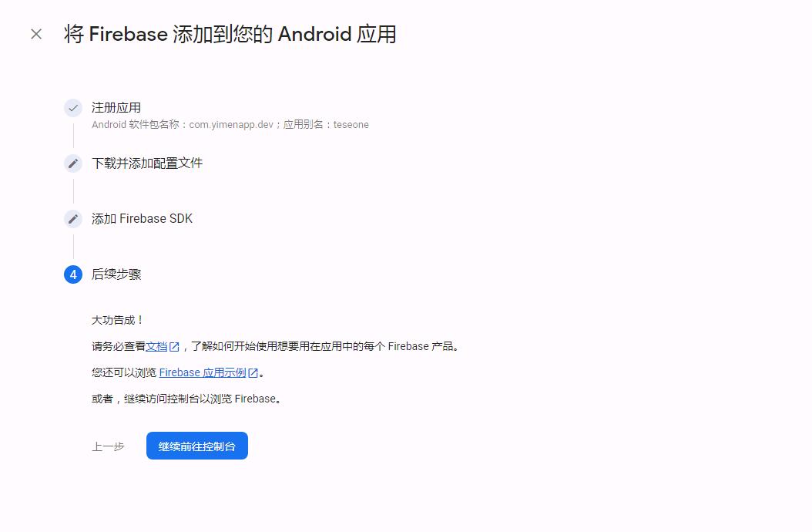Click the pencil icon beside 下载并添加配置文件
The height and width of the screenshot is (532, 812).
73,163
